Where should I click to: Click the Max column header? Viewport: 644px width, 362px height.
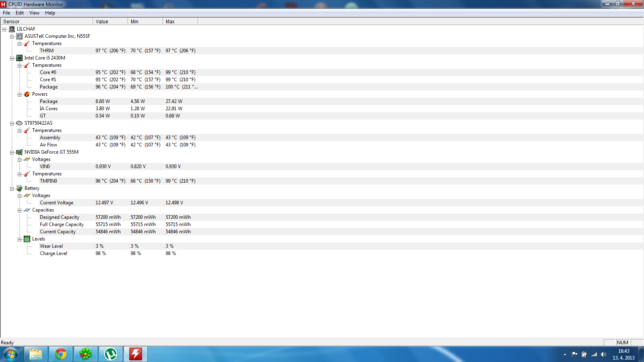point(180,22)
